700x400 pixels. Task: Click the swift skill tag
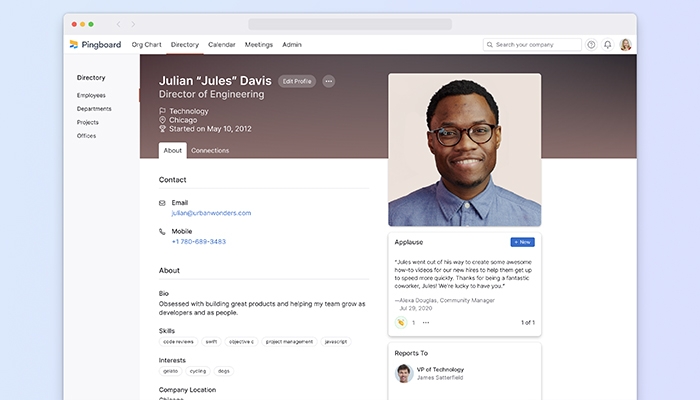click(x=211, y=342)
